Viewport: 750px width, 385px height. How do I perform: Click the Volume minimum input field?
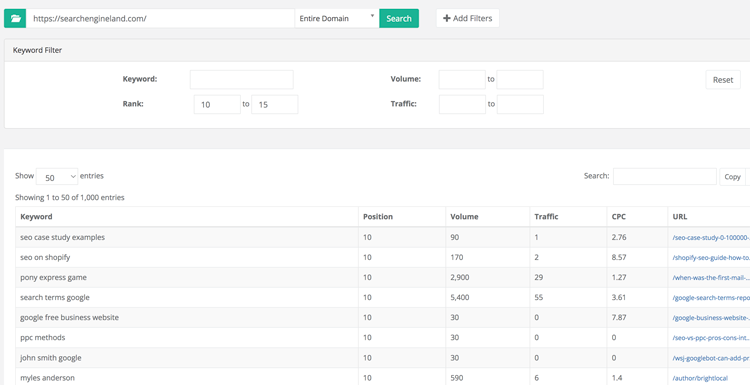(462, 79)
